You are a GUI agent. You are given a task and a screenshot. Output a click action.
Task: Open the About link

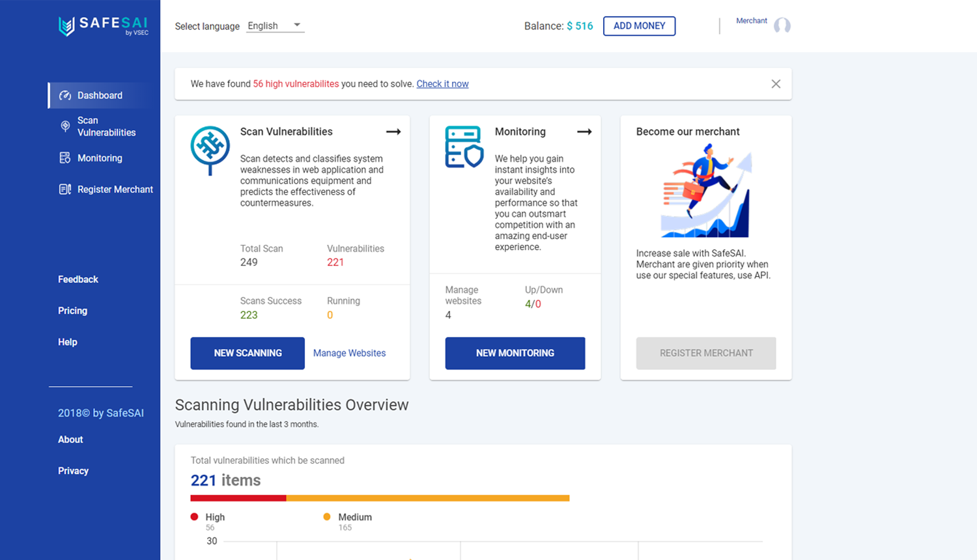pyautogui.click(x=70, y=440)
